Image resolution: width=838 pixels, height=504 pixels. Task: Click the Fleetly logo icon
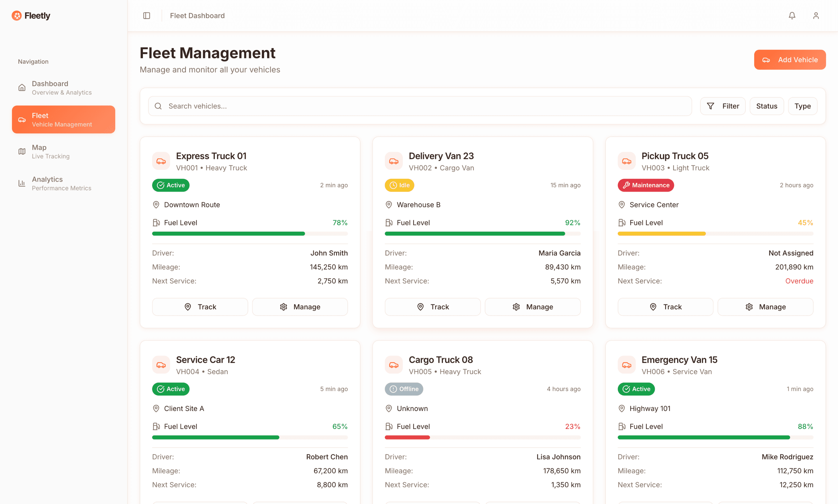click(16, 16)
